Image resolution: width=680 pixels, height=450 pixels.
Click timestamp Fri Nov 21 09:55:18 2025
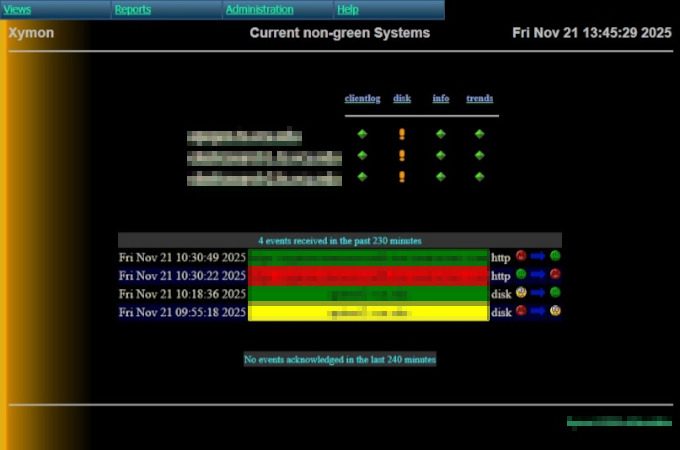(182, 312)
